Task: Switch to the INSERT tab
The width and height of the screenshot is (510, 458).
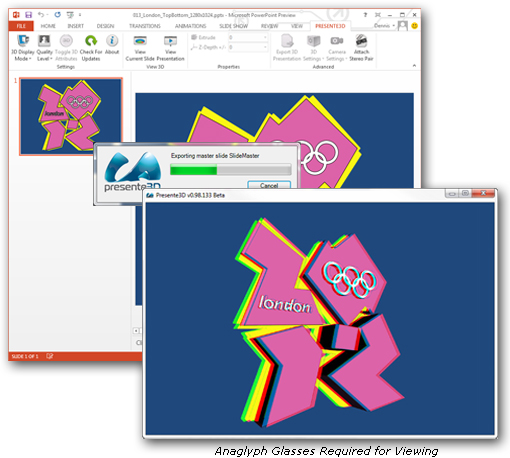Action: coord(76,26)
